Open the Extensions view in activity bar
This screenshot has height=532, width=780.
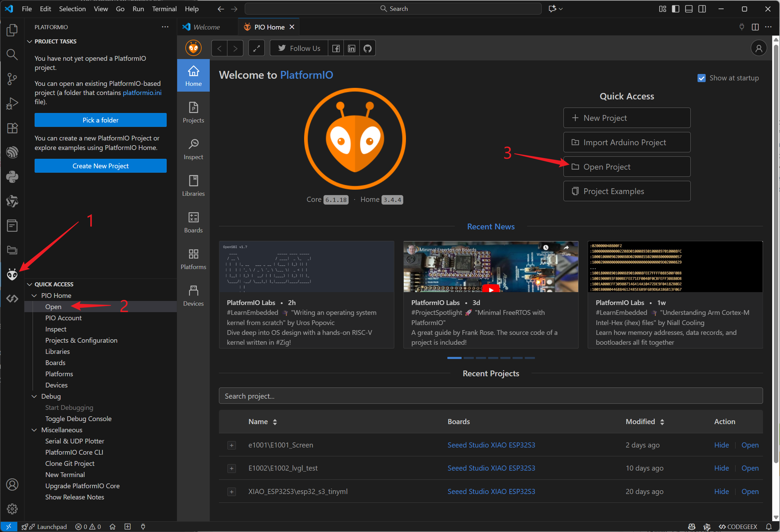coord(12,128)
